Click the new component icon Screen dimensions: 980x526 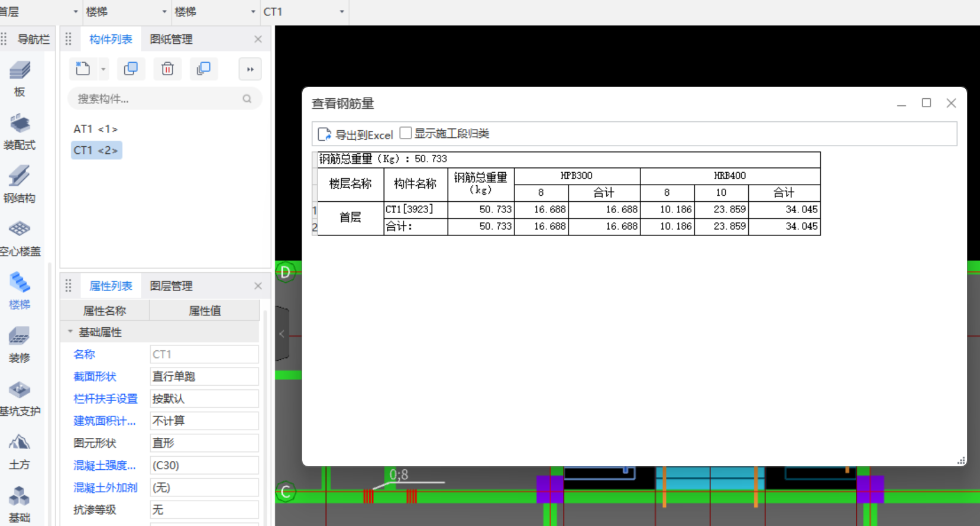(x=83, y=69)
